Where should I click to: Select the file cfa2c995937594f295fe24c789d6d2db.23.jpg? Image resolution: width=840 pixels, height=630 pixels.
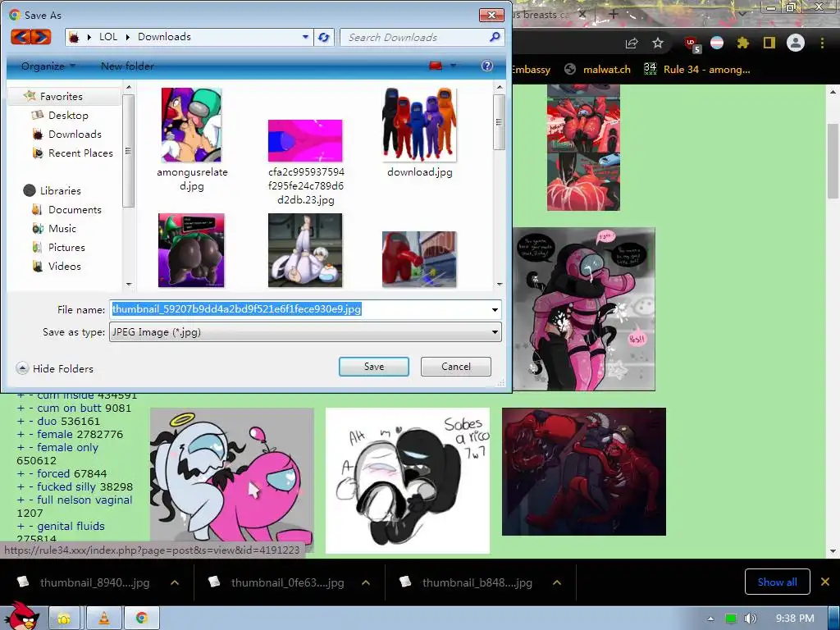pos(306,163)
